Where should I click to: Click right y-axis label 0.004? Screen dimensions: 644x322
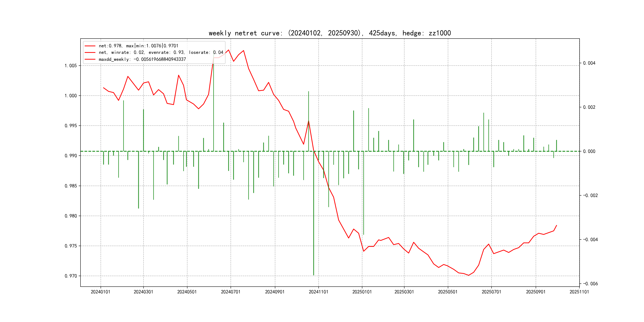589,63
